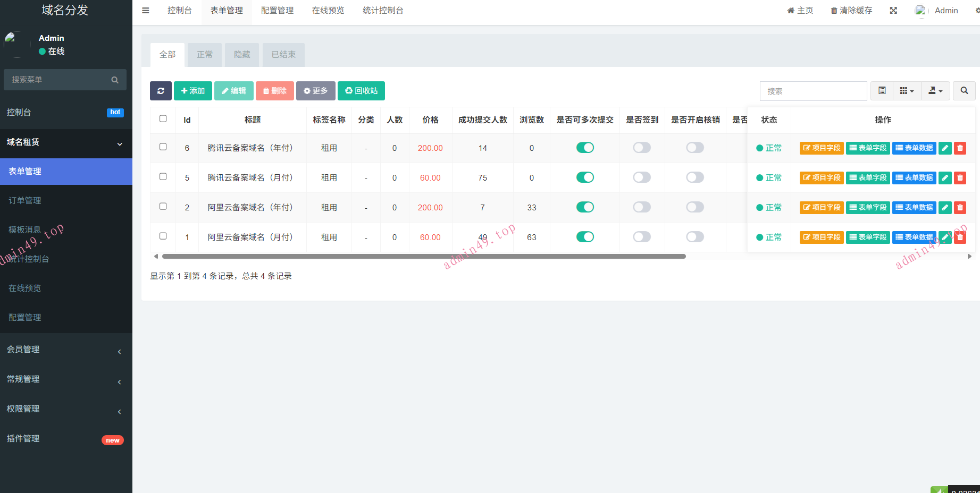Click red trash icon for row Id 5
980x493 pixels.
pyautogui.click(x=960, y=178)
